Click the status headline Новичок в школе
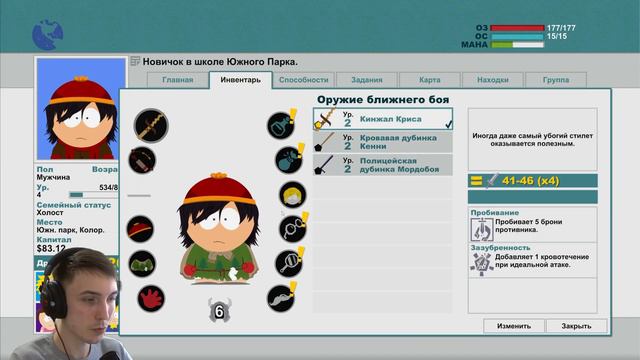Image resolution: width=640 pixels, height=360 pixels. tap(220, 62)
